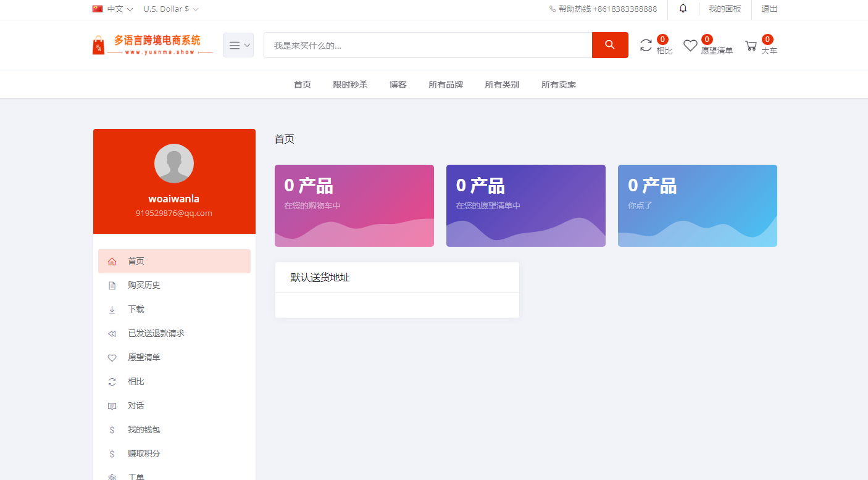
Task: Select 购买历史 in the sidebar
Action: pyautogui.click(x=144, y=286)
